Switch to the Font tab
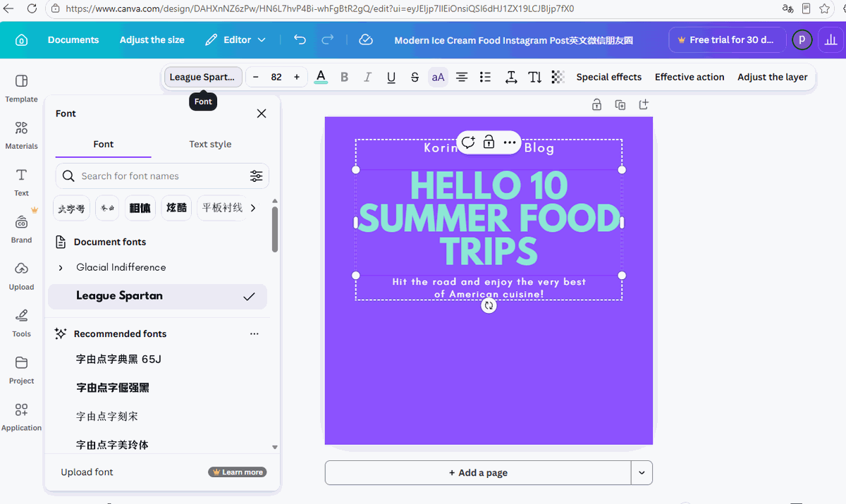This screenshot has height=504, width=846. pos(104,144)
